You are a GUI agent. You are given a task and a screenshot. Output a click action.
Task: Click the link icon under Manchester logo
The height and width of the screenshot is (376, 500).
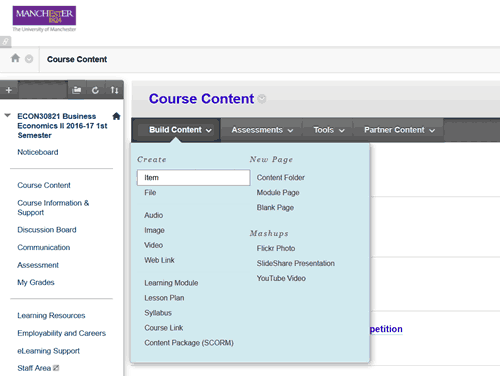5,42
